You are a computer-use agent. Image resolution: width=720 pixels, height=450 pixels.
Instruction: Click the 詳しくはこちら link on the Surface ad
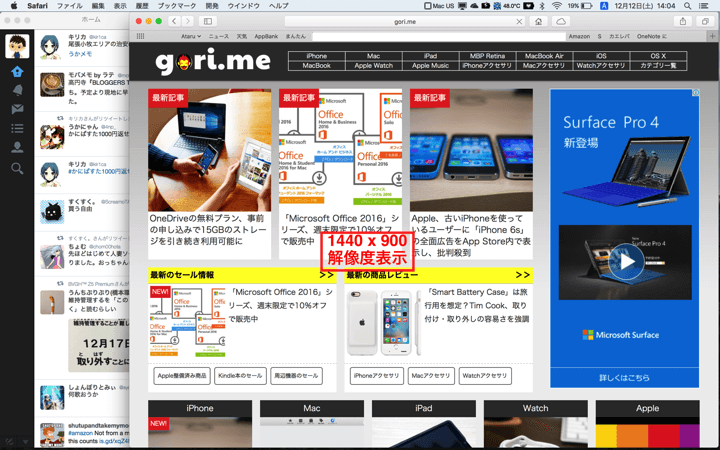click(x=624, y=378)
